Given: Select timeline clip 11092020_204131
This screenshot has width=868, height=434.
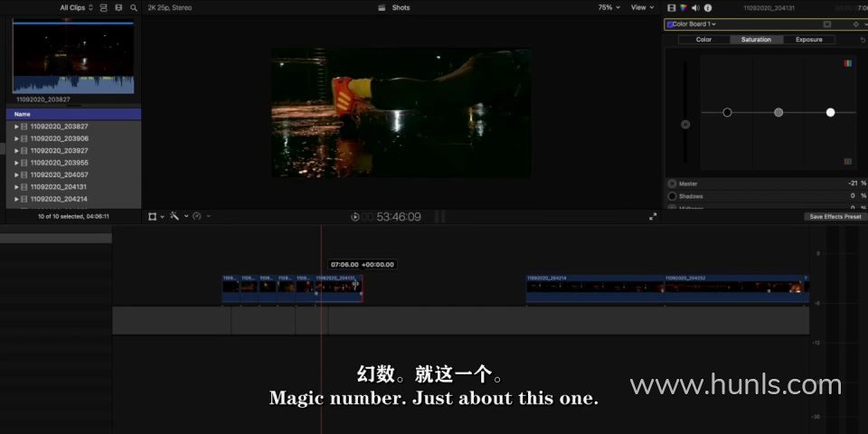Looking at the screenshot, I should click(339, 288).
